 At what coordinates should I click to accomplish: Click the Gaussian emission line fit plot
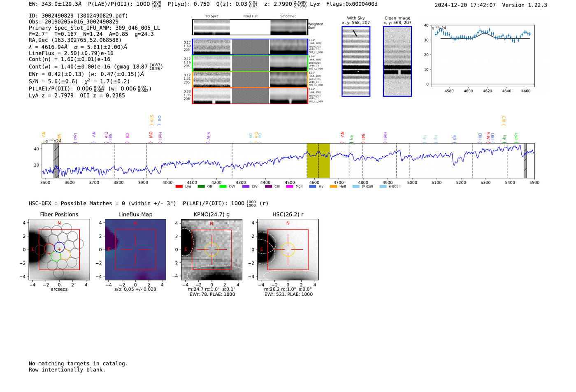click(483, 56)
